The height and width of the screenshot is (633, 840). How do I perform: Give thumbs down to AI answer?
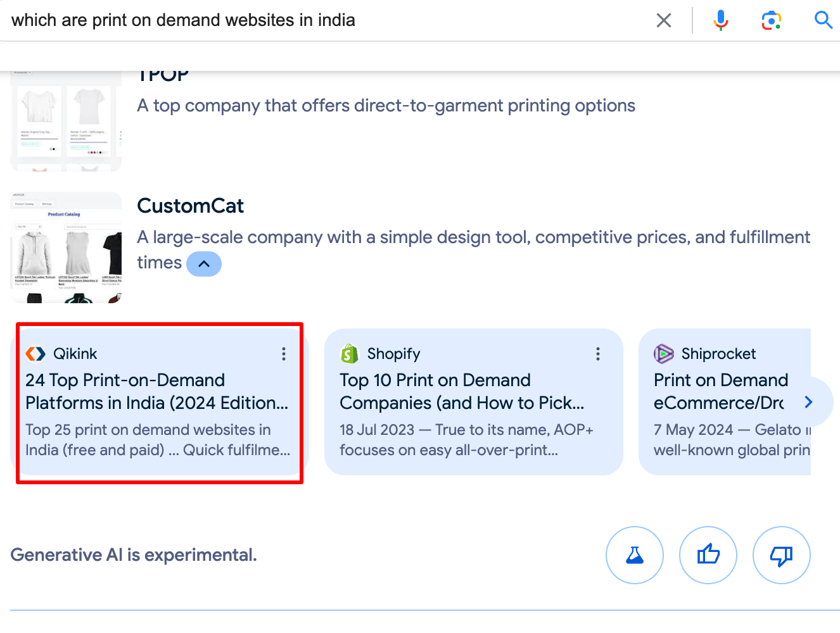[x=782, y=555]
